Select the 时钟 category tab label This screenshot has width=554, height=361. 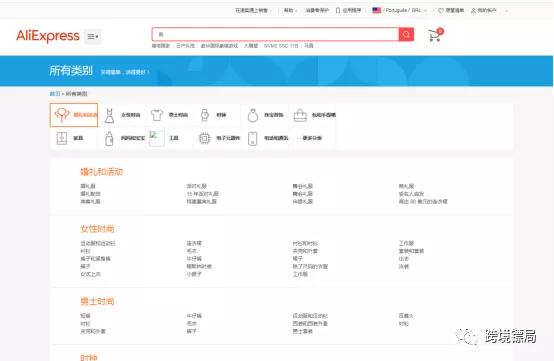click(221, 115)
